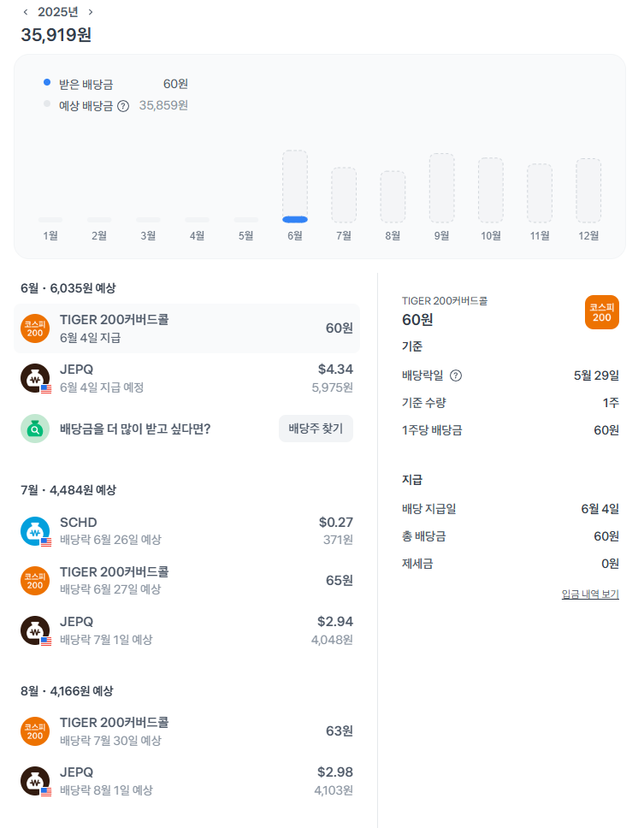Image resolution: width=644 pixels, height=828 pixels.
Task: Open the ex-dividend date help icon
Action: [456, 376]
